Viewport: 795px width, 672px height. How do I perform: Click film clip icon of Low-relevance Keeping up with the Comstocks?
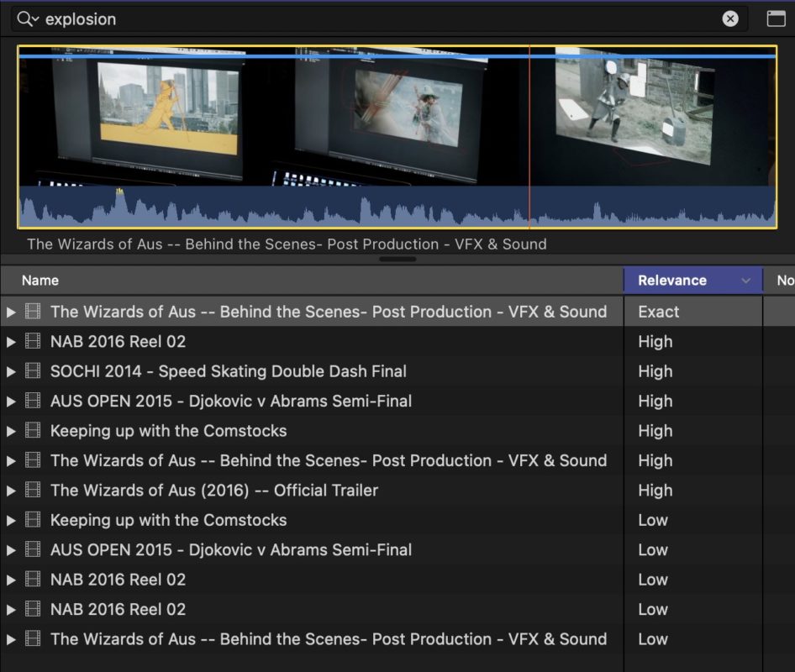pos(33,519)
